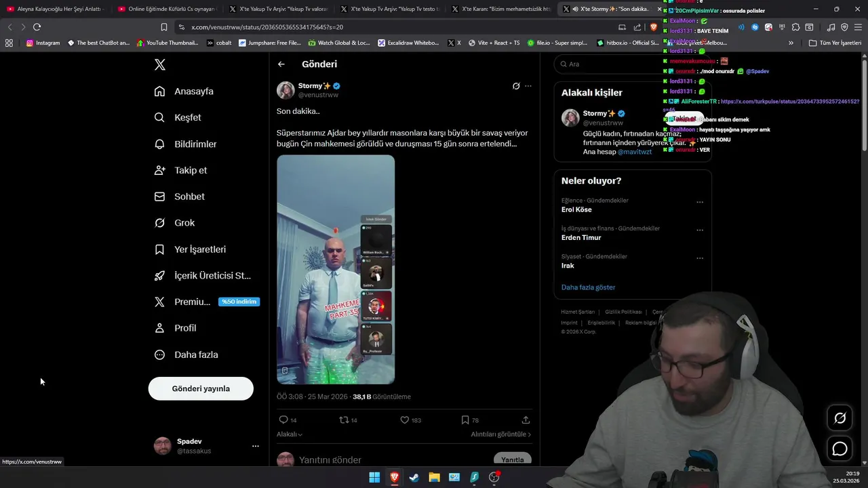This screenshot has width=868, height=488.
Task: Open Instagram bookmark in bookmarks bar
Action: [x=43, y=43]
